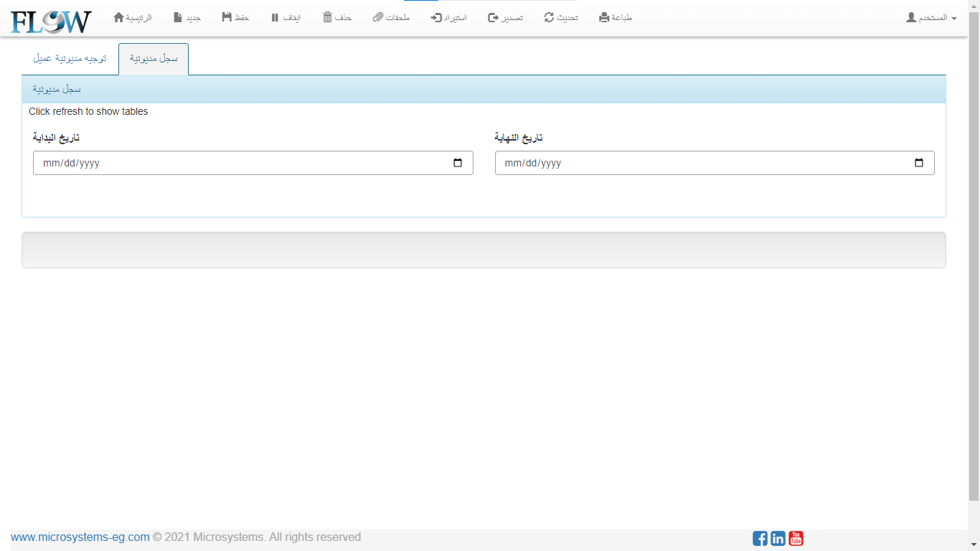Switch to توجيه مديونية عميل tab
This screenshot has height=551, width=980.
coord(70,59)
